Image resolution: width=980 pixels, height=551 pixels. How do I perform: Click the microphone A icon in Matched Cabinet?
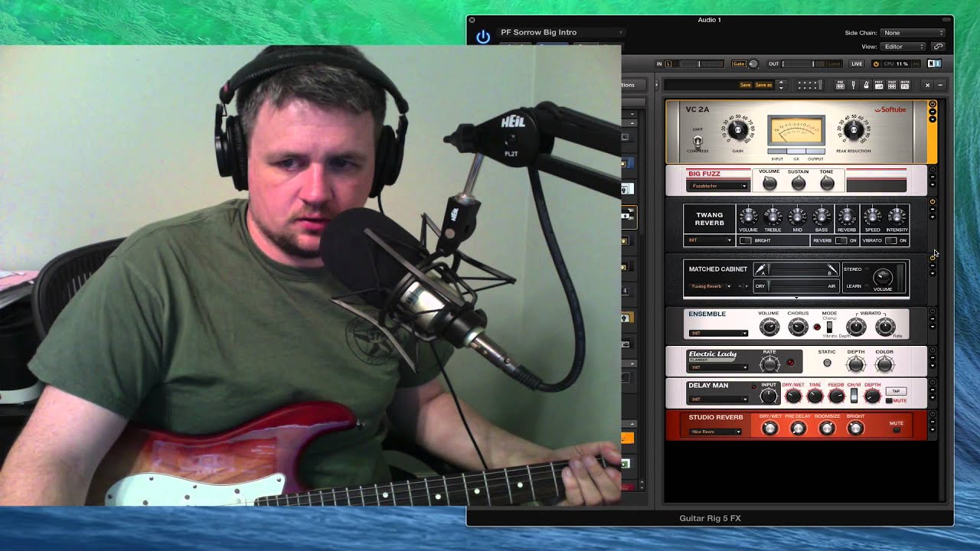[x=760, y=269]
